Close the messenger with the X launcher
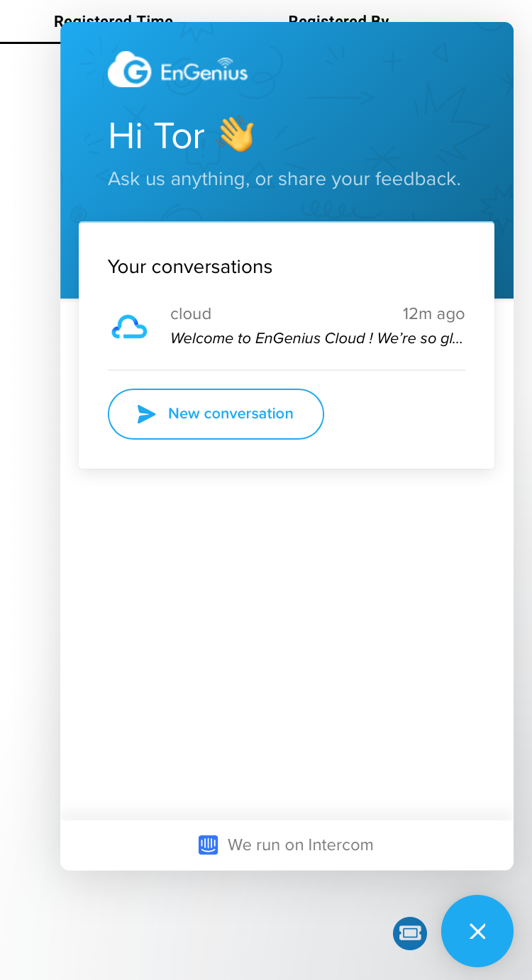532x980 pixels. click(477, 931)
